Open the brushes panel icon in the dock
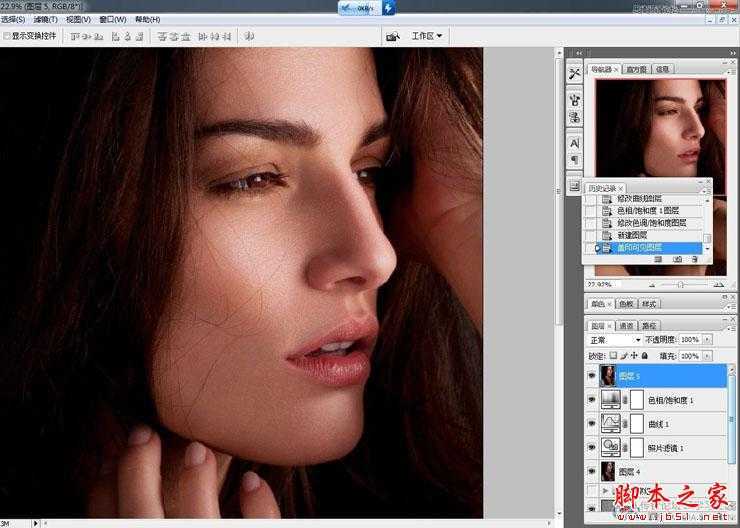740x528 pixels. click(x=574, y=100)
